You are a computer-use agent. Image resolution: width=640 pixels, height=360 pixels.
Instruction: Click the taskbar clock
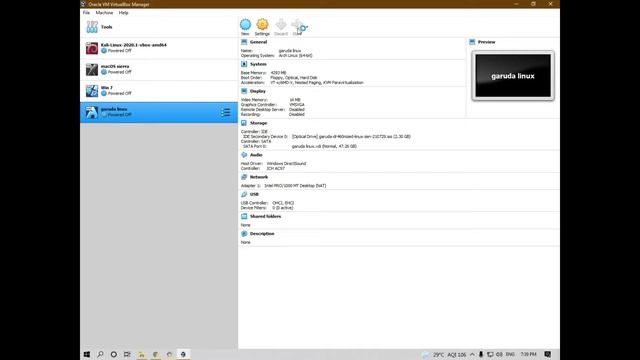529,354
